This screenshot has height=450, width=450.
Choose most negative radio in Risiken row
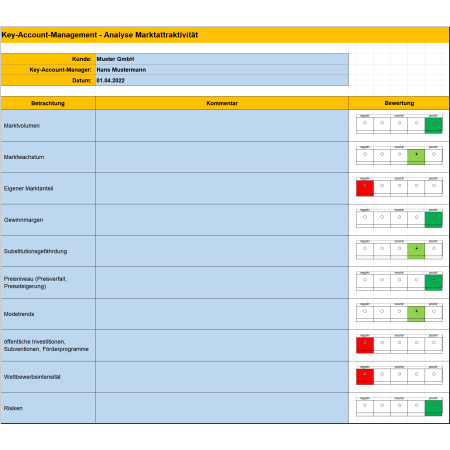[365, 405]
